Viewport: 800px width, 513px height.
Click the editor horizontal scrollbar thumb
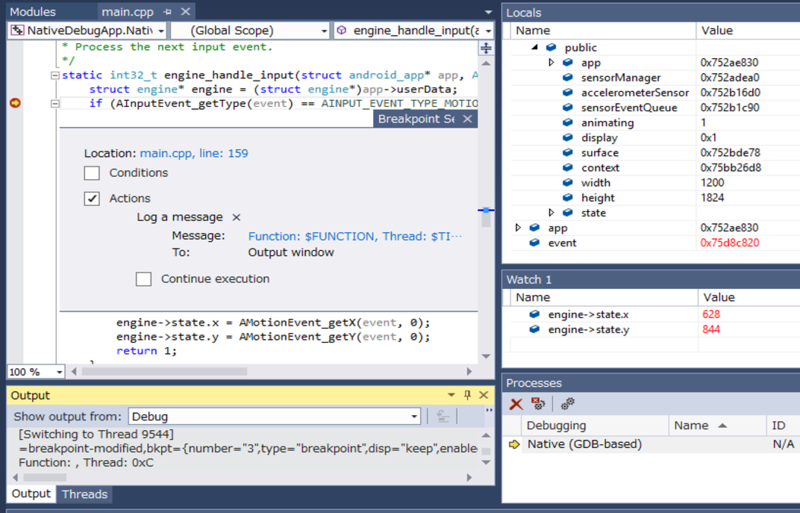click(x=165, y=372)
